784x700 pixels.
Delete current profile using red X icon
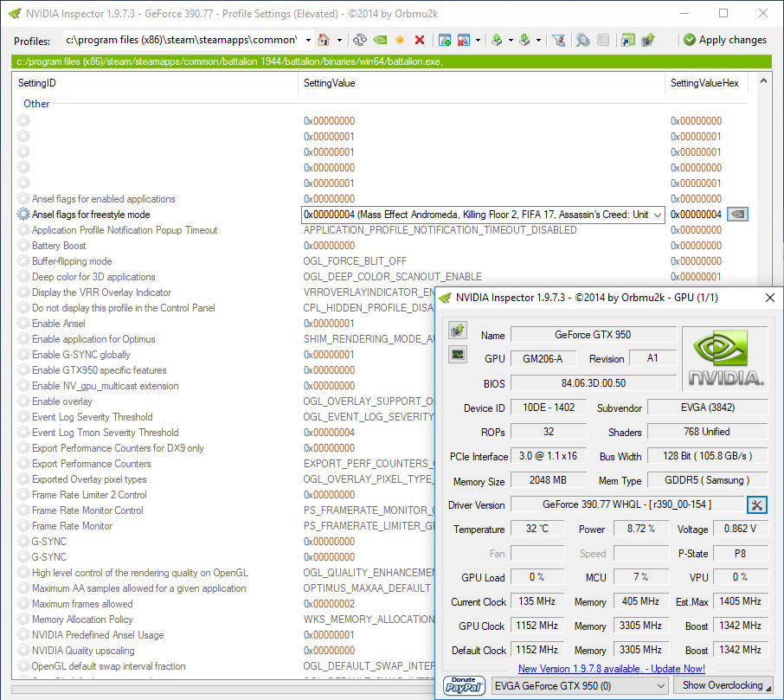coord(420,40)
